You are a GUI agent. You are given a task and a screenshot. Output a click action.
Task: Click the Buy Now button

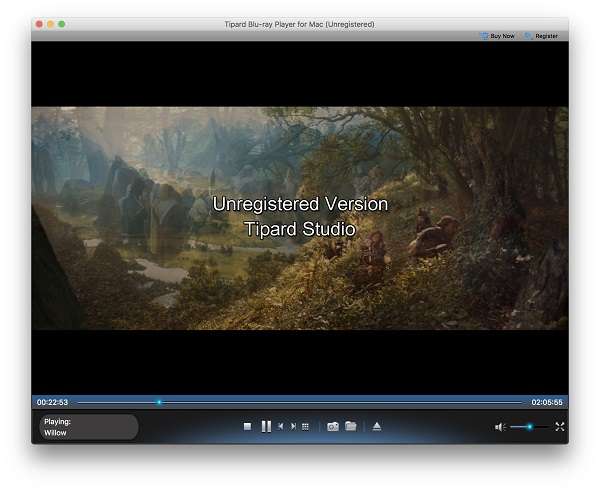[x=498, y=36]
